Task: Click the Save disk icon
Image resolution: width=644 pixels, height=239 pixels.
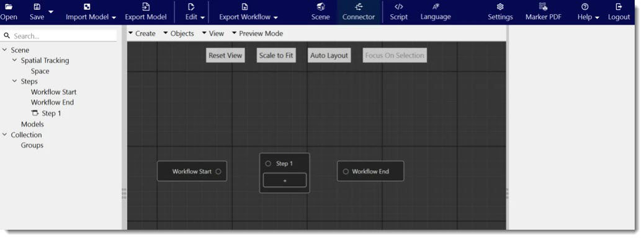Action: 37,7
